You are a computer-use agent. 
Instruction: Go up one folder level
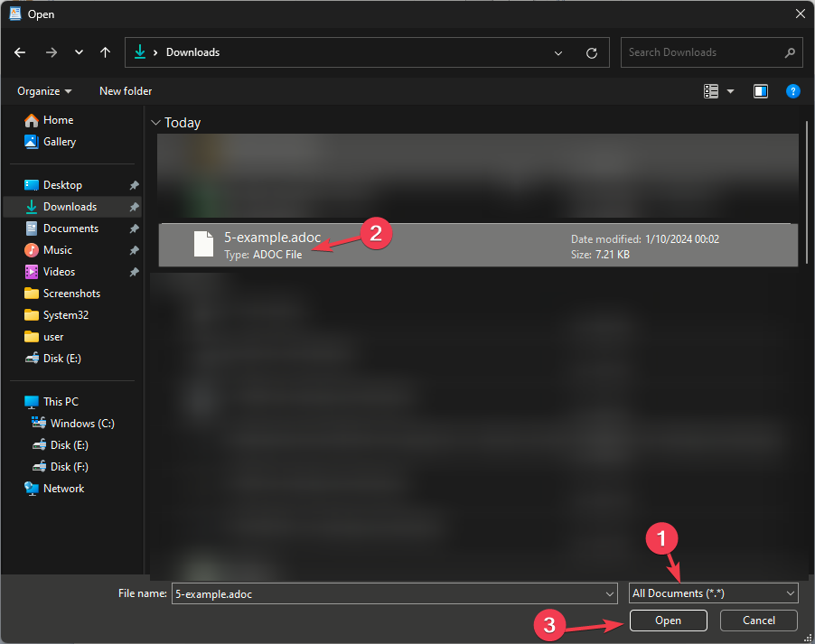105,52
